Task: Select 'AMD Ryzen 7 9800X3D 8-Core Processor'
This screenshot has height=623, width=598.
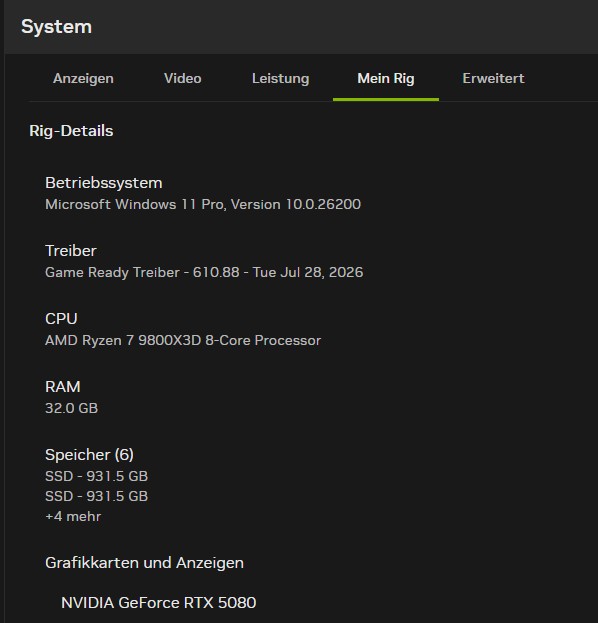Action: 183,340
